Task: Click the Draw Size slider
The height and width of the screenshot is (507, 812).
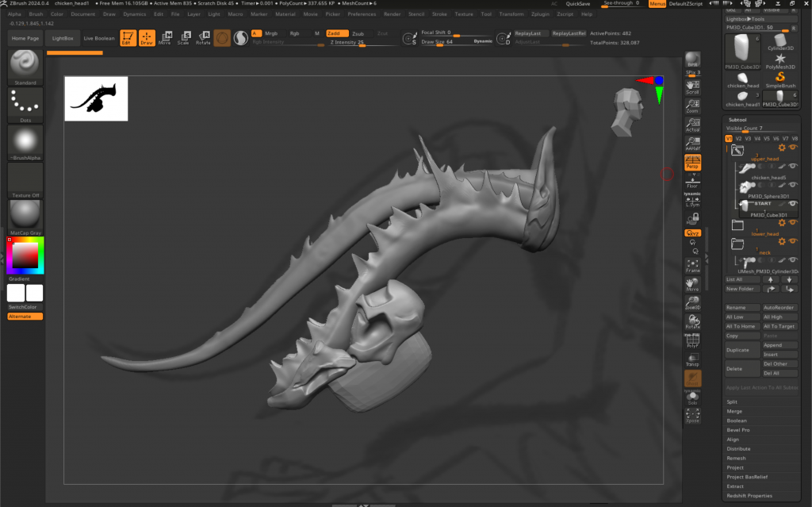Action: coord(457,42)
